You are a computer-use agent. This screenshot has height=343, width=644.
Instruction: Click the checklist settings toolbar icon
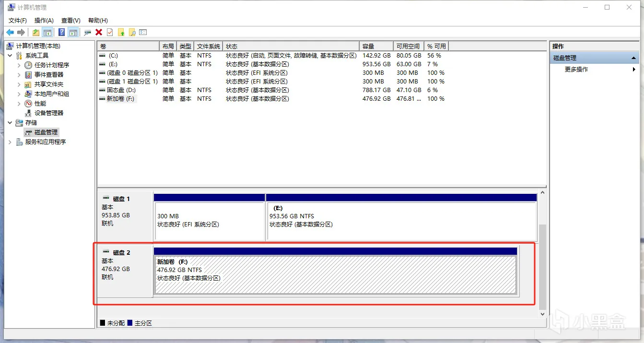click(143, 33)
